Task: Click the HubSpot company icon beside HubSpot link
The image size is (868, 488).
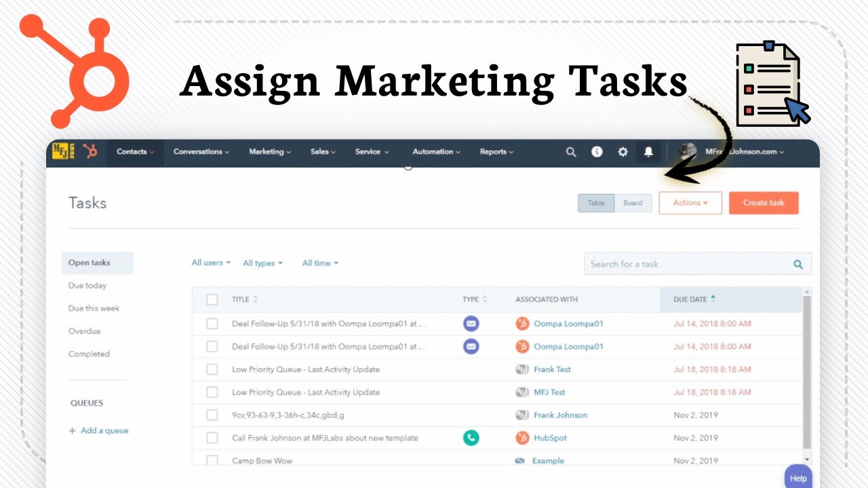Action: coord(522,438)
